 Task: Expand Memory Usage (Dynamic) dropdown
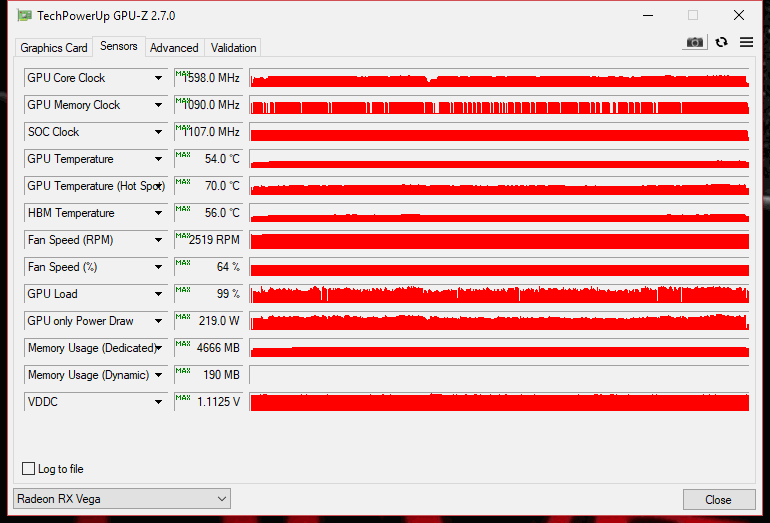158,375
